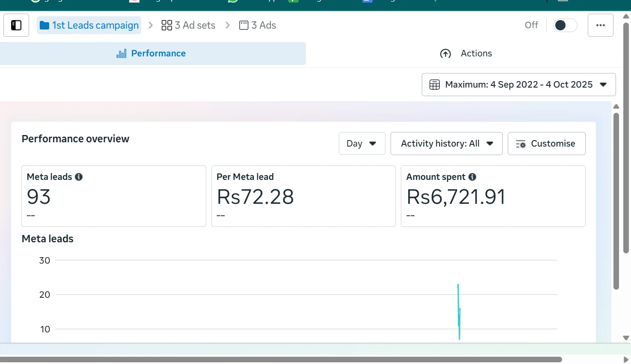Click the Meta leads info icon
The width and height of the screenshot is (631, 364).
[x=79, y=177]
